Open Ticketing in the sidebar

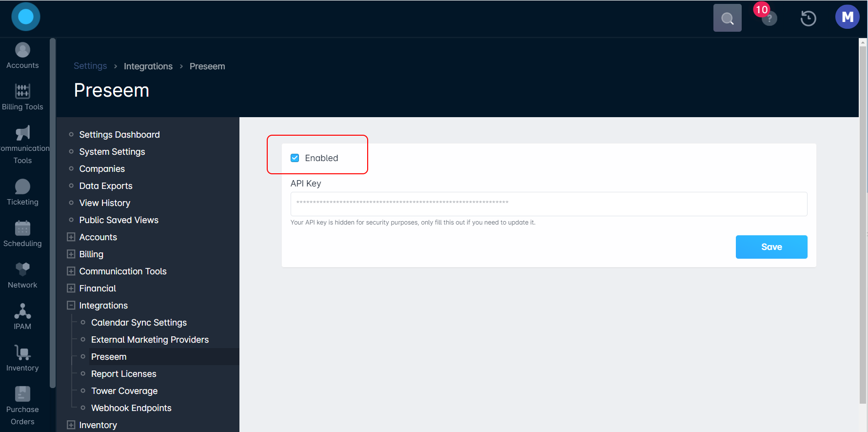coord(22,192)
